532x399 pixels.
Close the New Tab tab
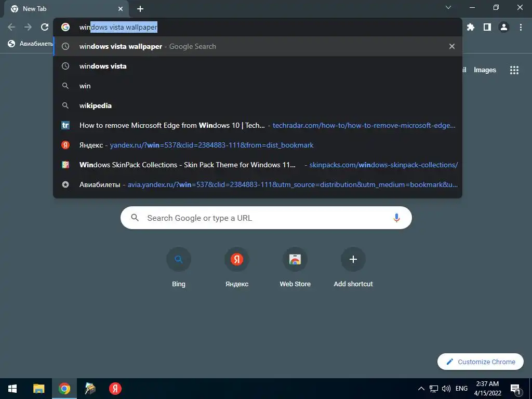(121, 9)
